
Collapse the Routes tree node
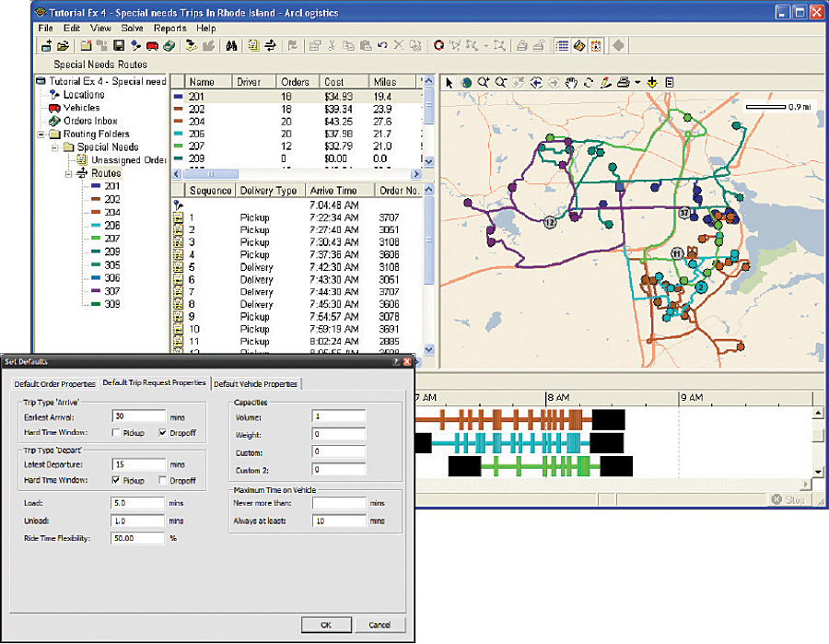(x=69, y=173)
